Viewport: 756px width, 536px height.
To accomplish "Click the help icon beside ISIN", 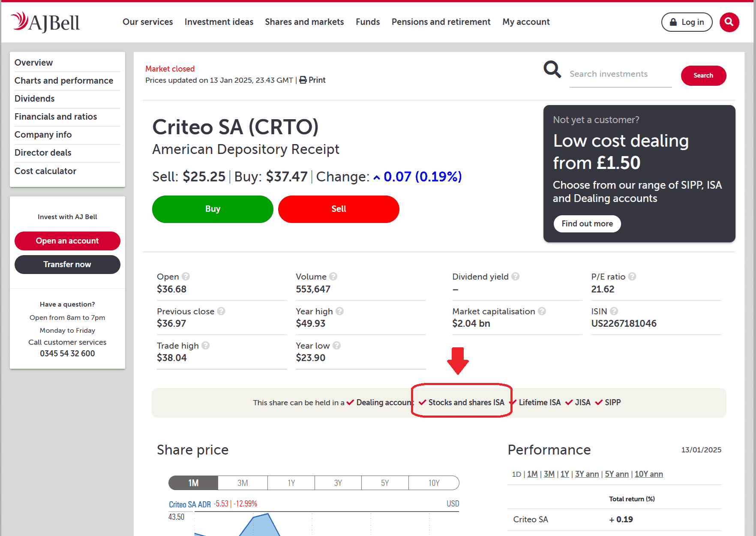I will click(614, 311).
